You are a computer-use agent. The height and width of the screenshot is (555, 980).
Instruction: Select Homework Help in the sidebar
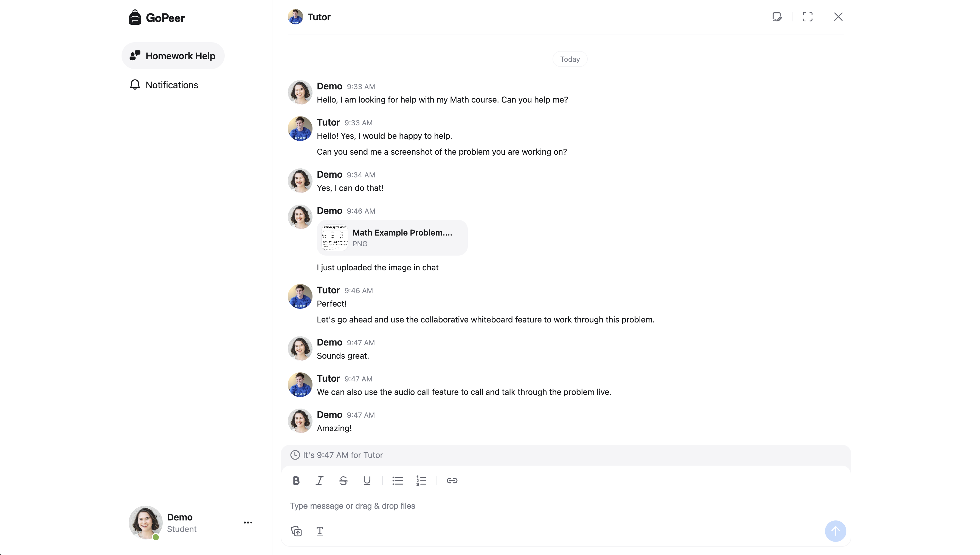172,56
